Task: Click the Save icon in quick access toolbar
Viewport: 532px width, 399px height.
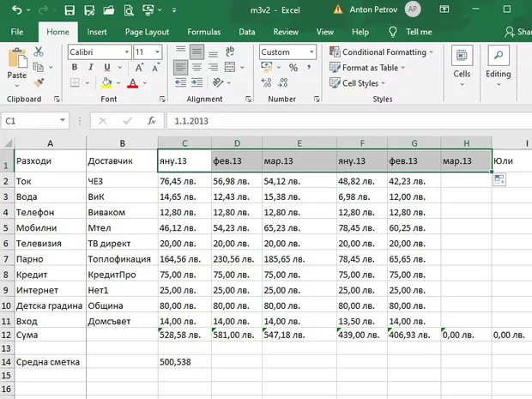Action: pyautogui.click(x=69, y=11)
